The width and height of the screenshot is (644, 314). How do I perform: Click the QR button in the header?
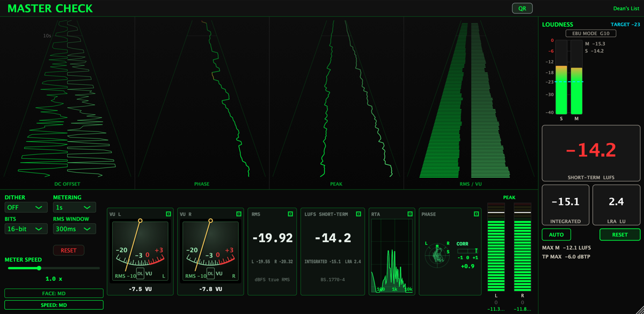pyautogui.click(x=522, y=8)
